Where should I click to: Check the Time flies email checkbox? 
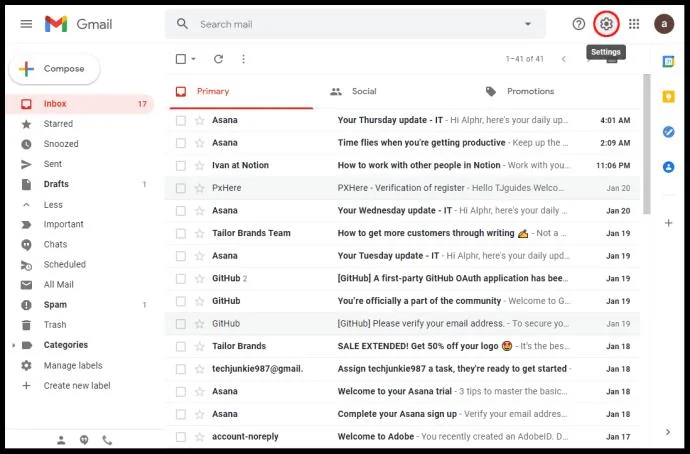click(x=180, y=143)
